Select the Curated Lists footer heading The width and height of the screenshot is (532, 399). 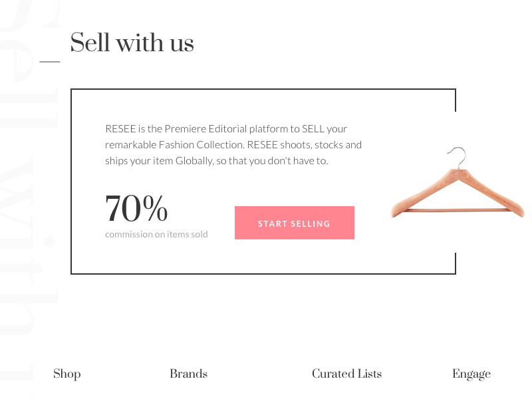coord(346,374)
